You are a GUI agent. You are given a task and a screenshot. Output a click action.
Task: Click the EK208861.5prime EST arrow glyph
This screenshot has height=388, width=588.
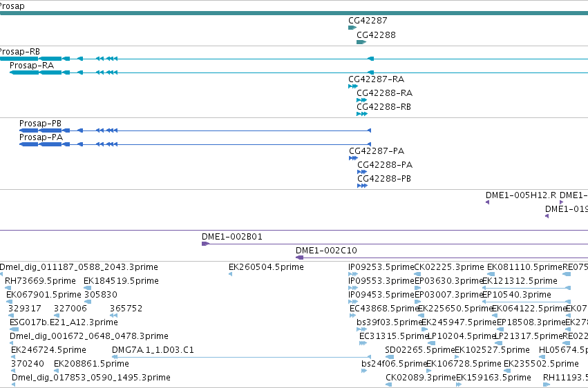(57, 371)
